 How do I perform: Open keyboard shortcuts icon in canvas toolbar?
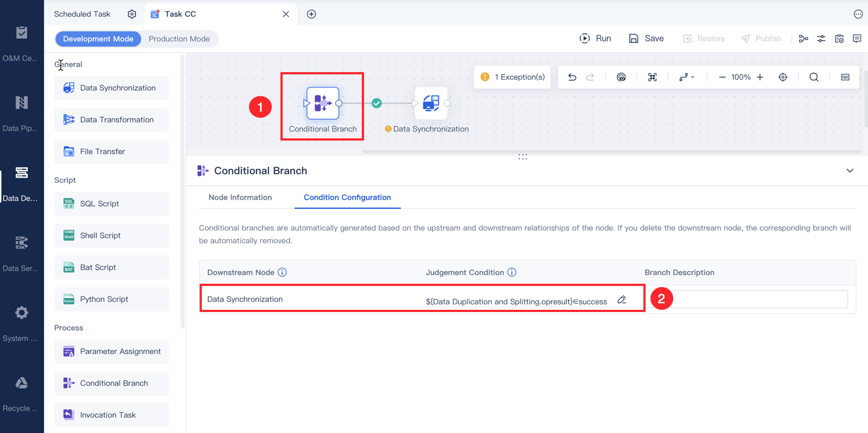coord(845,77)
